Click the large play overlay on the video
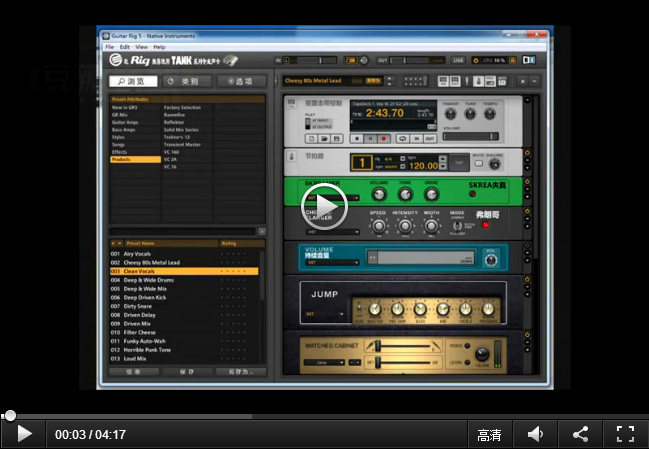 point(324,206)
